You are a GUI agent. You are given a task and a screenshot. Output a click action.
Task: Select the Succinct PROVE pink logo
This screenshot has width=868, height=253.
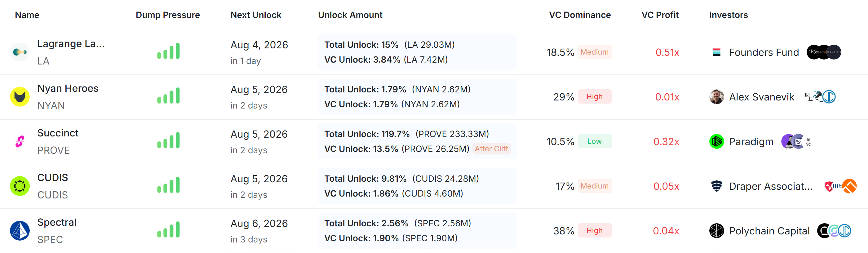[20, 141]
